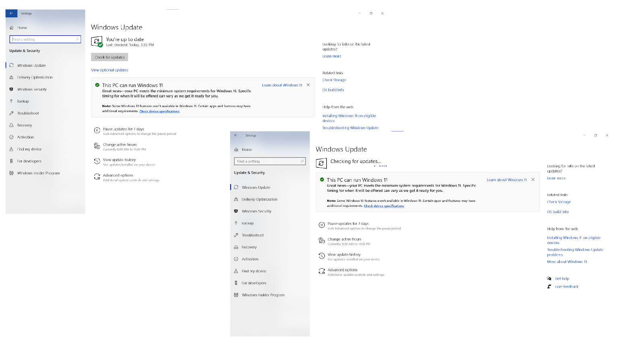The image size is (644, 357).
Task: Focus Find a setting field in the up-to-date window
Action: (x=45, y=39)
